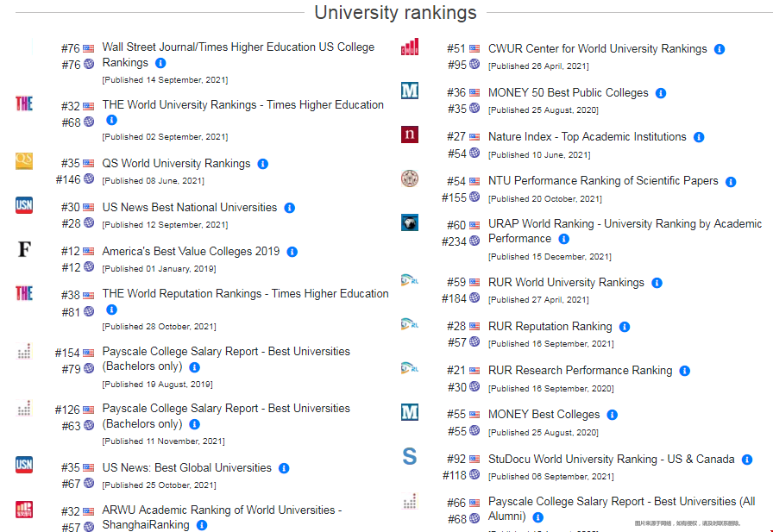The height and width of the screenshot is (532, 773).
Task: Click info icon beside MONEY 50 Best Public Colleges
Action: 661,93
